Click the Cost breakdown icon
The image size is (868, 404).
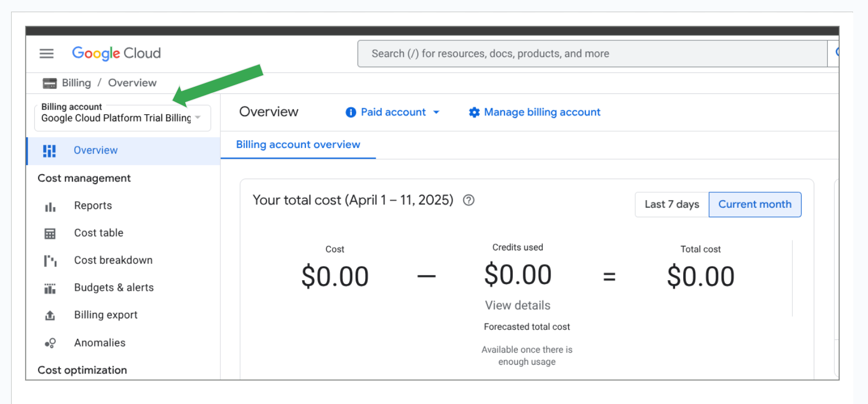point(50,261)
